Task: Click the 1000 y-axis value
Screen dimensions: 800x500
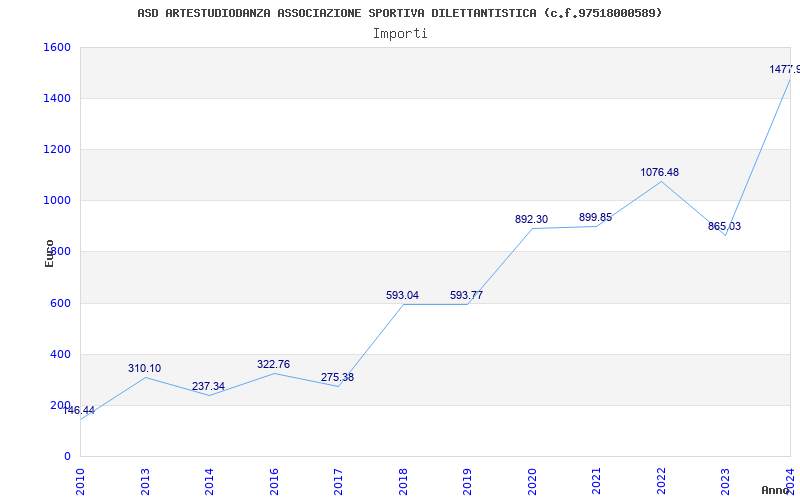Action: click(57, 201)
